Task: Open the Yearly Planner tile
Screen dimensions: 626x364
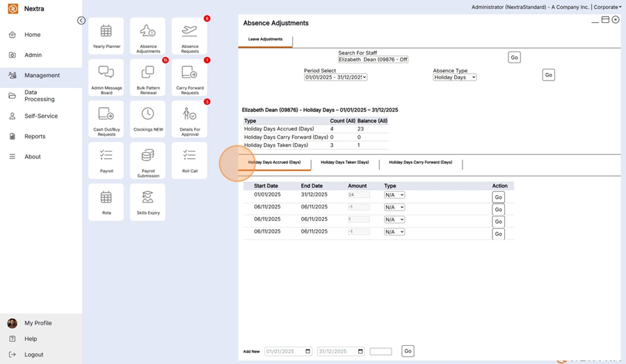Action: click(106, 36)
